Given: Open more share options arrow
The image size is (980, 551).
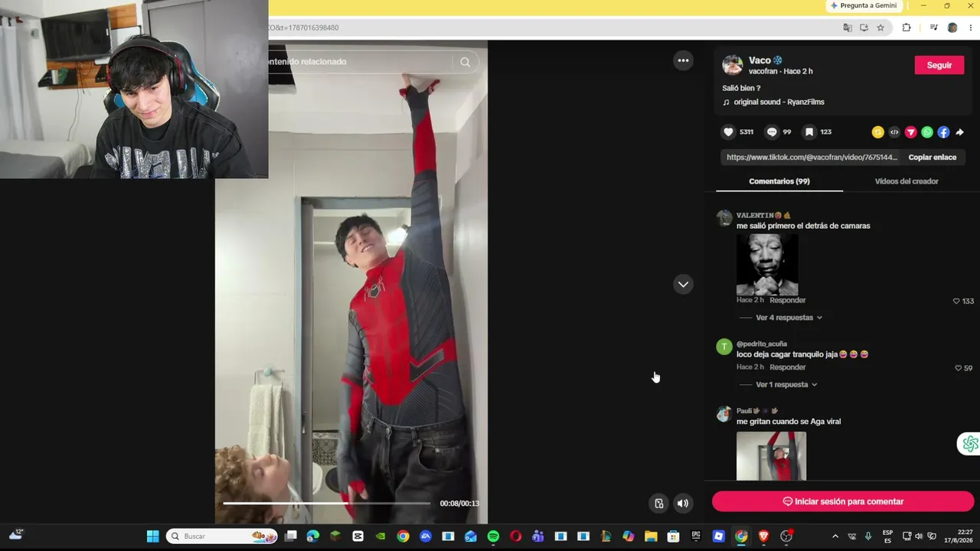Looking at the screenshot, I should point(960,132).
